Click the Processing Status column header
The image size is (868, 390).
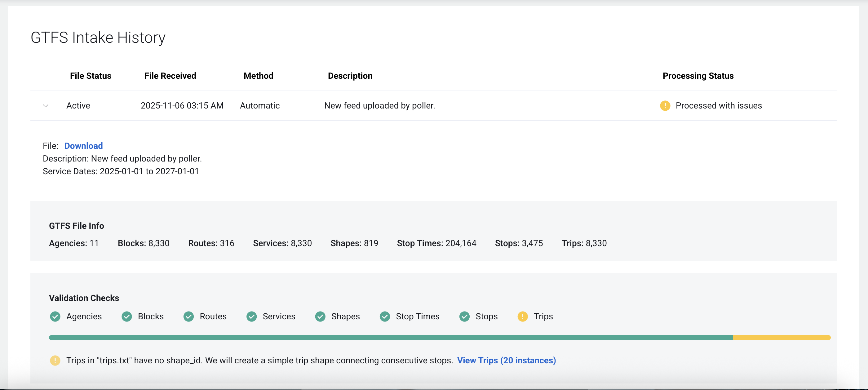pyautogui.click(x=698, y=76)
